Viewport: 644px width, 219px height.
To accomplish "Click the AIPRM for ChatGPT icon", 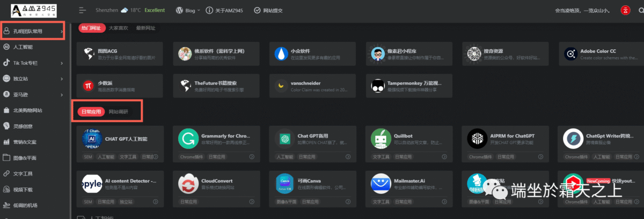I will 477,139.
